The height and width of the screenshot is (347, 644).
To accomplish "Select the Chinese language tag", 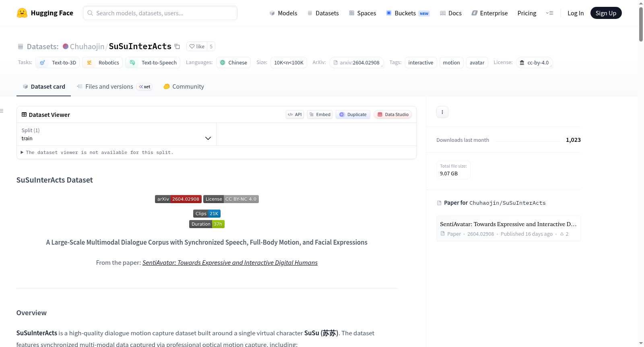I will pyautogui.click(x=233, y=62).
